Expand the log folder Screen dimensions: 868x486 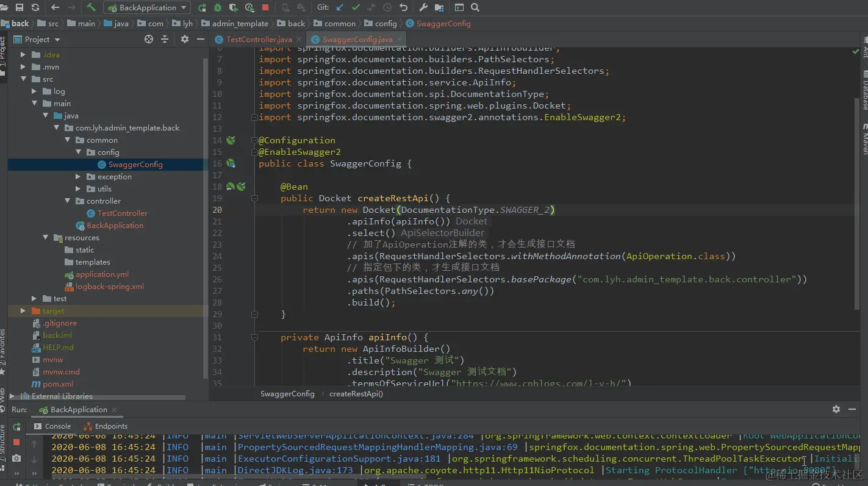tap(34, 91)
